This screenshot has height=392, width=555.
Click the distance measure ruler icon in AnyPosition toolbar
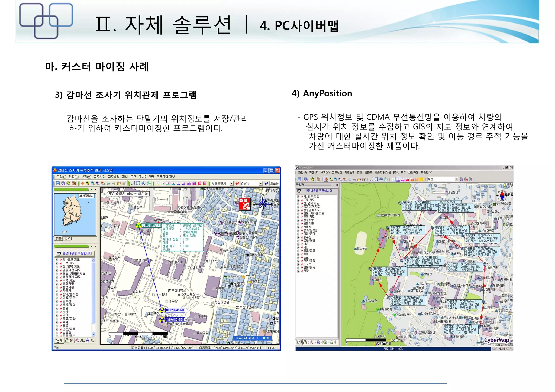click(371, 179)
